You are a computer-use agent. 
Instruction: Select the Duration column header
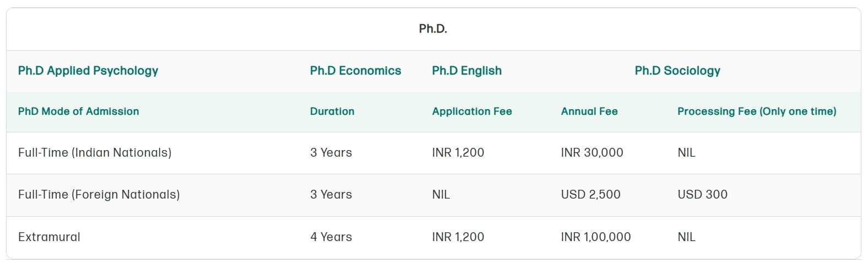pyautogui.click(x=332, y=111)
